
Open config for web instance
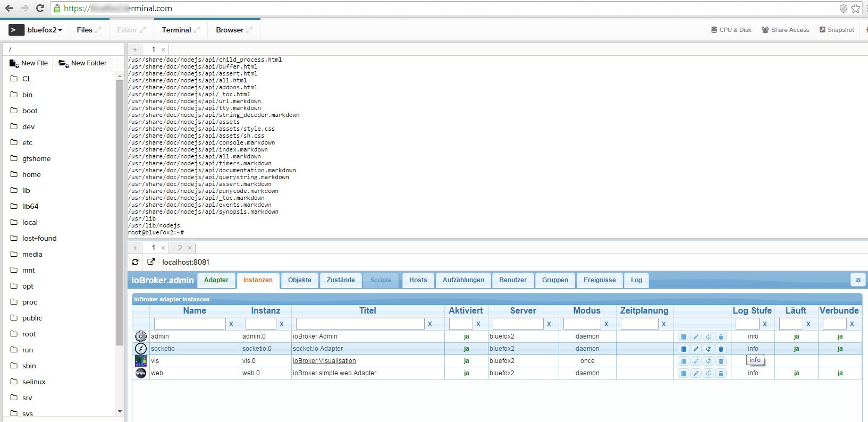tap(684, 373)
